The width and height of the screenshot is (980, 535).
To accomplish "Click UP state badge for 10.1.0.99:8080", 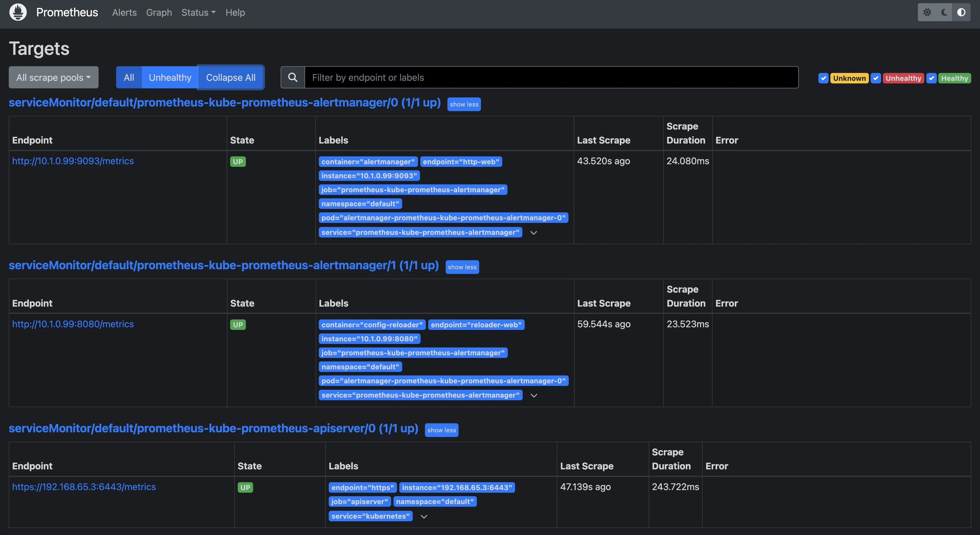I will [x=238, y=325].
